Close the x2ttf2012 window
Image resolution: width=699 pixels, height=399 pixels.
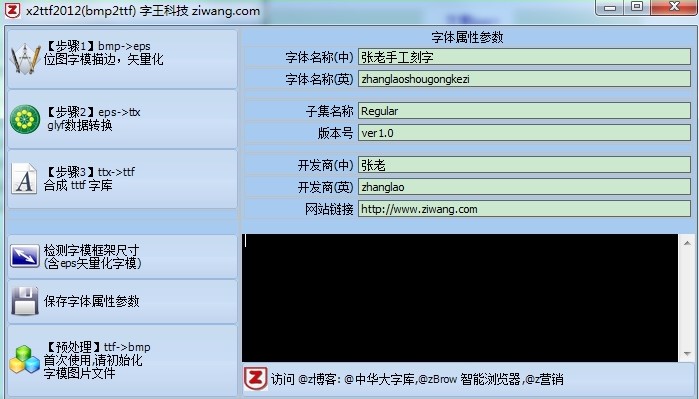click(674, 7)
